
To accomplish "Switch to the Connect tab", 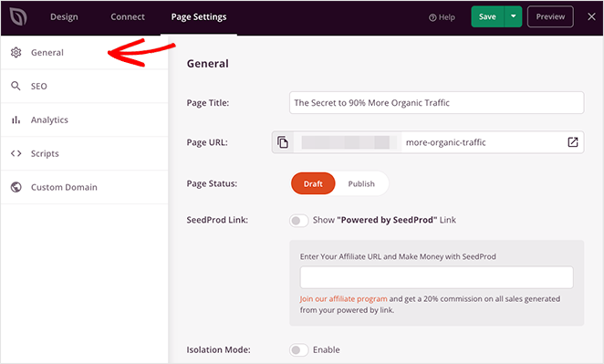I will [x=128, y=17].
